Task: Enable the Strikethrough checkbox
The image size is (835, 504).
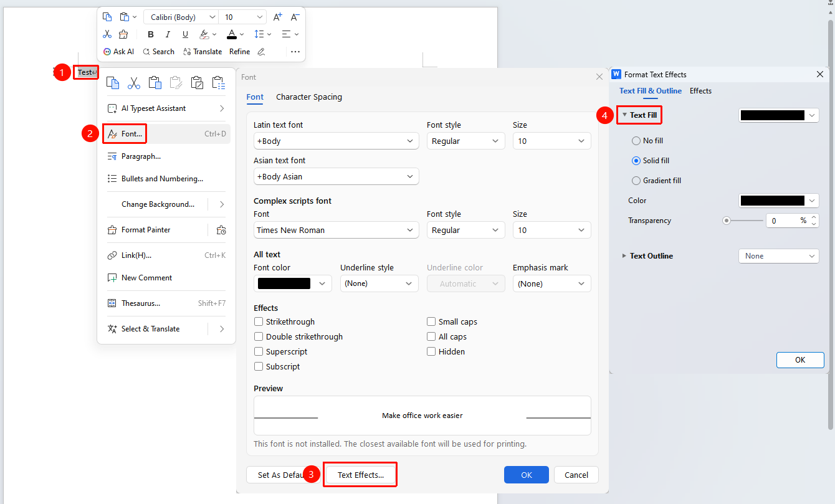Action: pos(259,322)
